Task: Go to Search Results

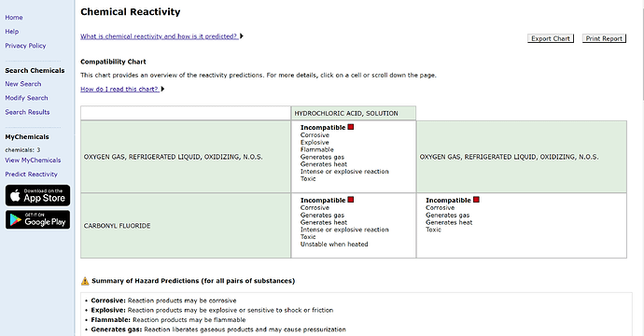Action: point(27,112)
